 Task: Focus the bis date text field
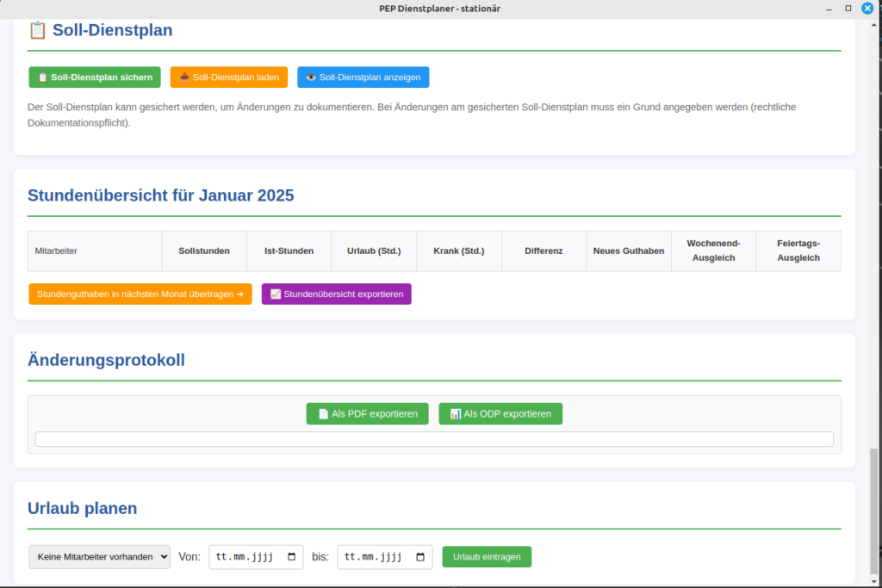pos(375,557)
